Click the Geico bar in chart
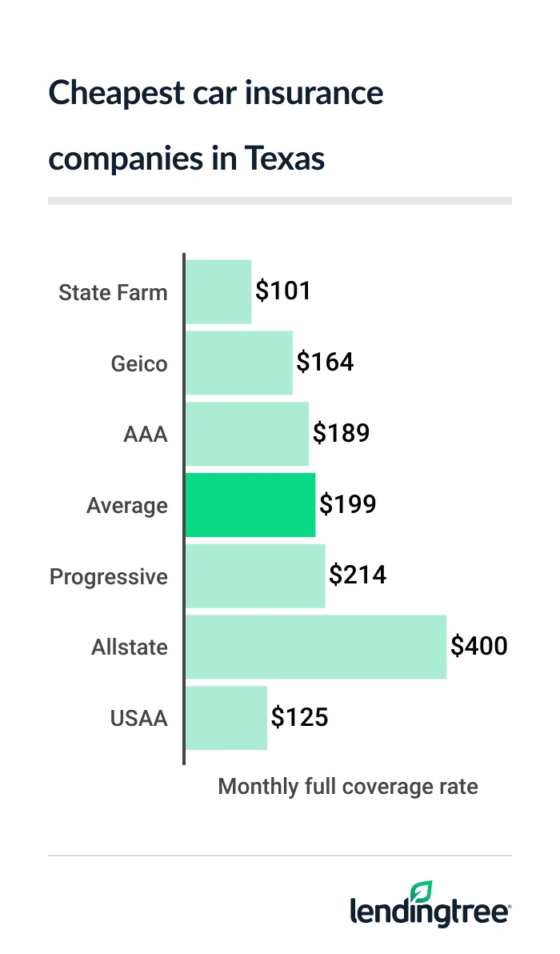 pyautogui.click(x=238, y=363)
